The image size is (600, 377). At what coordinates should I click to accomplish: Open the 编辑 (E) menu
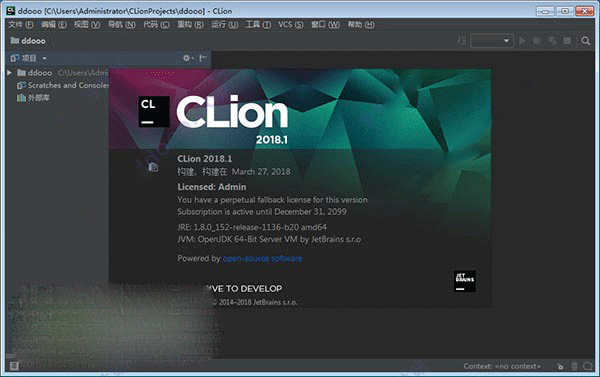tap(54, 24)
